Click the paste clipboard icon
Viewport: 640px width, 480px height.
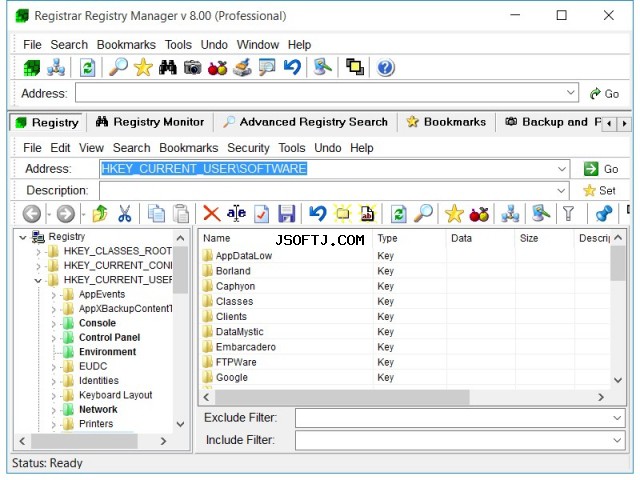[181, 213]
